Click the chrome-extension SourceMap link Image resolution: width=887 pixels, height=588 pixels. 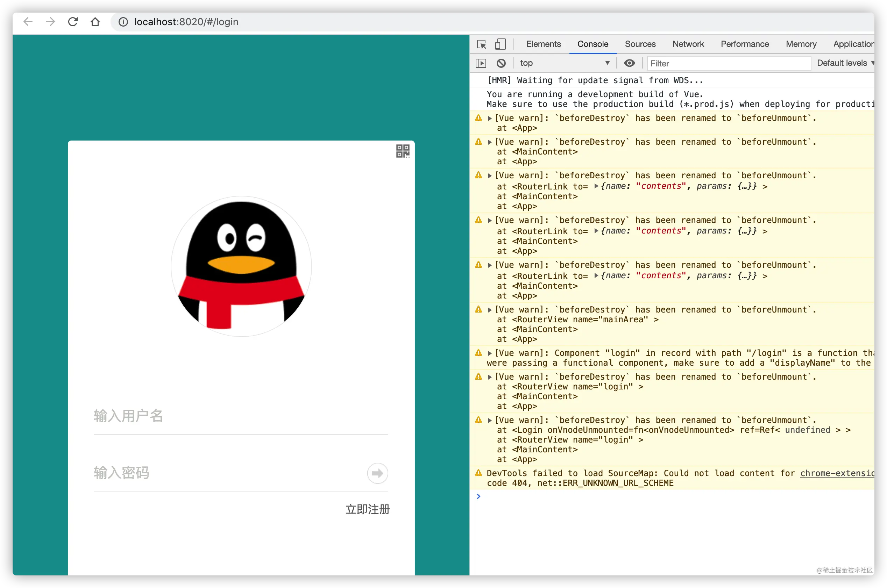tap(837, 473)
